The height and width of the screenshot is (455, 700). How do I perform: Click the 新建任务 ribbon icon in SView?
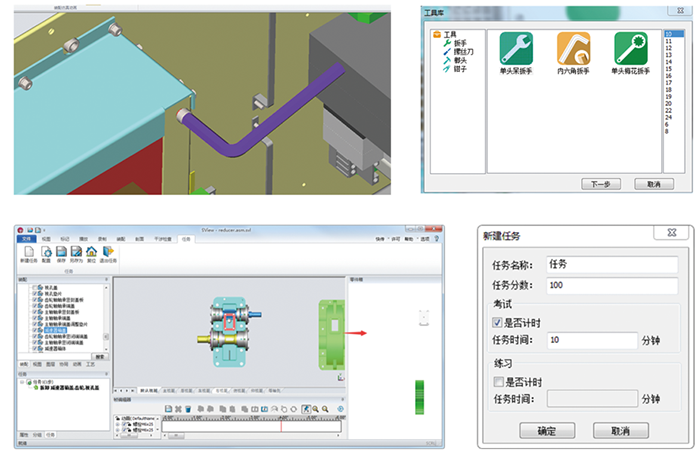29,254
